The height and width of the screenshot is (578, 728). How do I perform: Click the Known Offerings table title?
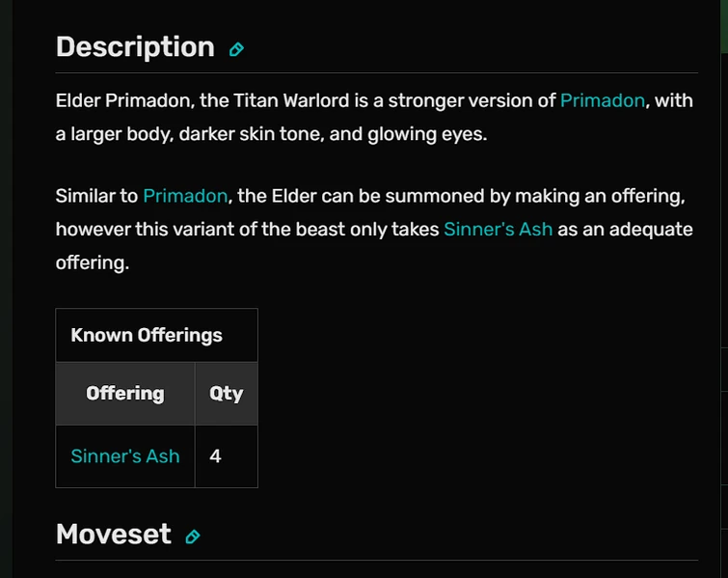tap(147, 335)
